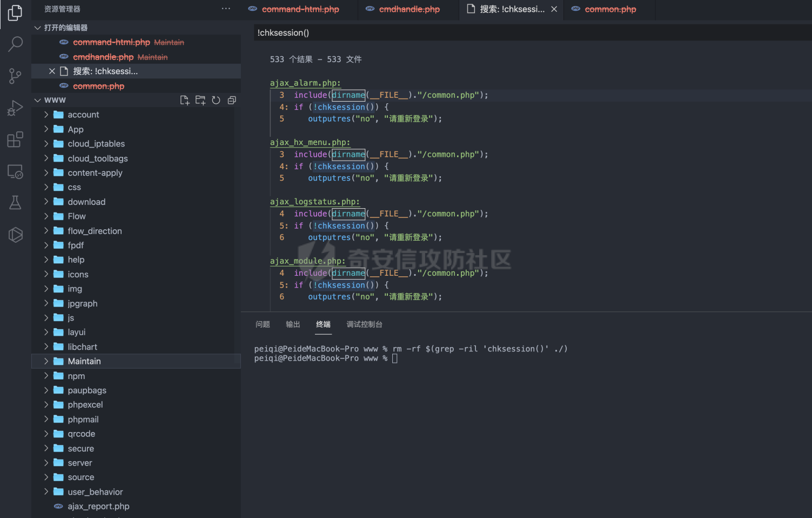Collapse the open editors section

coord(37,28)
